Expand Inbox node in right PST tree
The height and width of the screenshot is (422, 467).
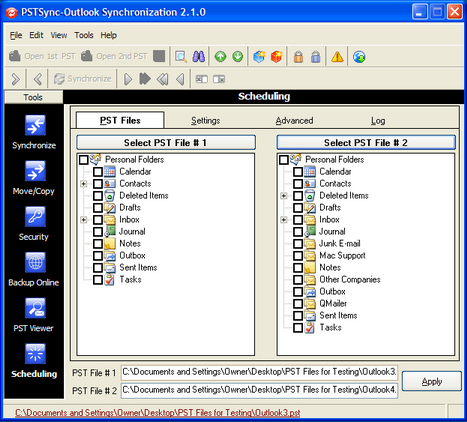(x=284, y=220)
